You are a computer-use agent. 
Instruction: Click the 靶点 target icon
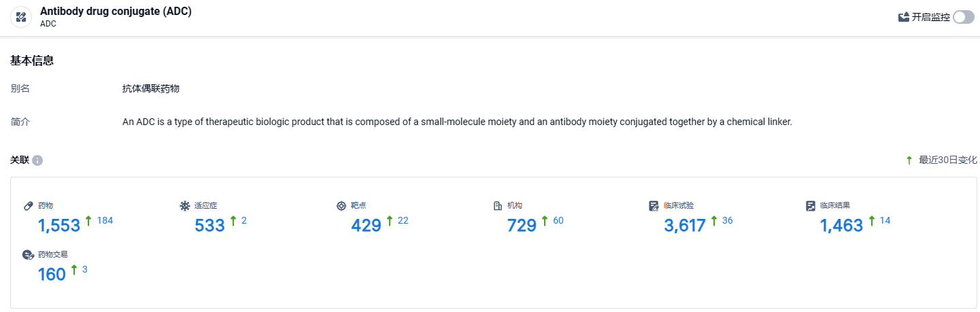click(341, 205)
